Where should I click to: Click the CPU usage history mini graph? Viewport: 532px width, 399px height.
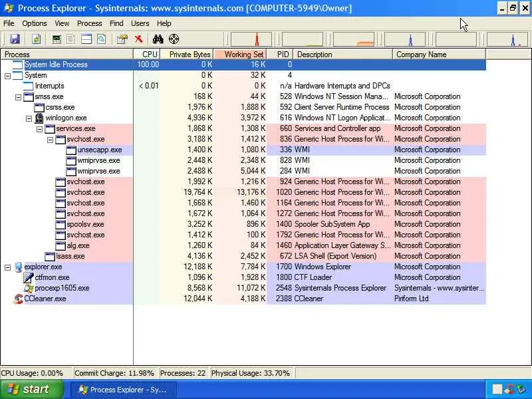[251, 39]
